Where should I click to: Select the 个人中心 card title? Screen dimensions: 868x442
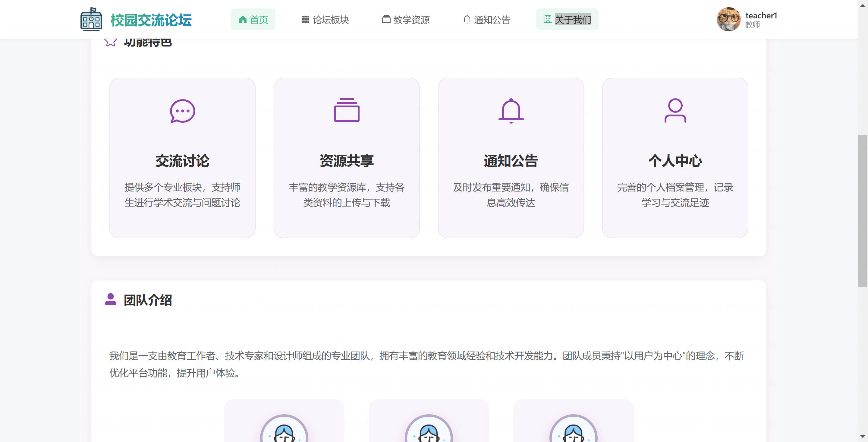pyautogui.click(x=675, y=161)
